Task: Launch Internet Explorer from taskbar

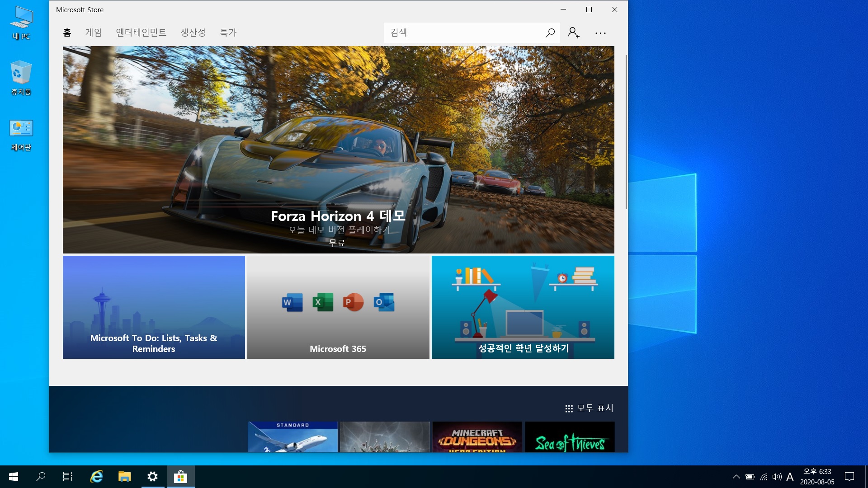Action: pos(96,477)
